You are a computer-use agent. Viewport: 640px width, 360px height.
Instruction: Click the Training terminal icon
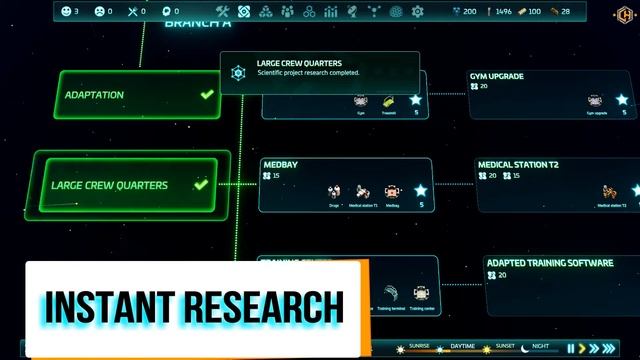pos(391,293)
